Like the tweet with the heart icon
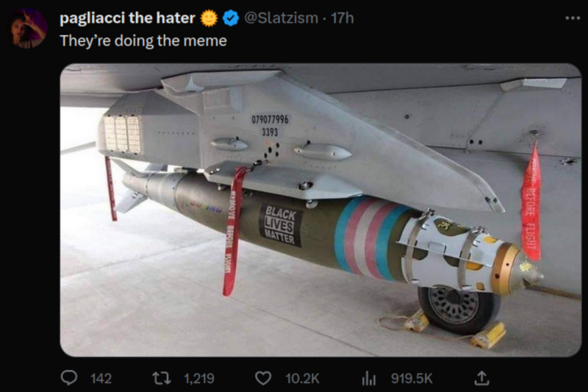Viewport: 588px width, 392px height. click(262, 378)
